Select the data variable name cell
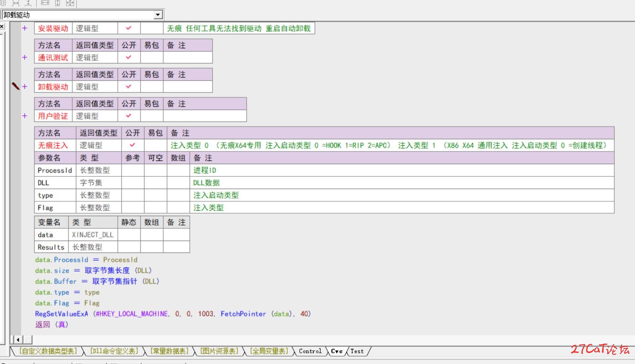The image size is (635, 364). tap(51, 235)
